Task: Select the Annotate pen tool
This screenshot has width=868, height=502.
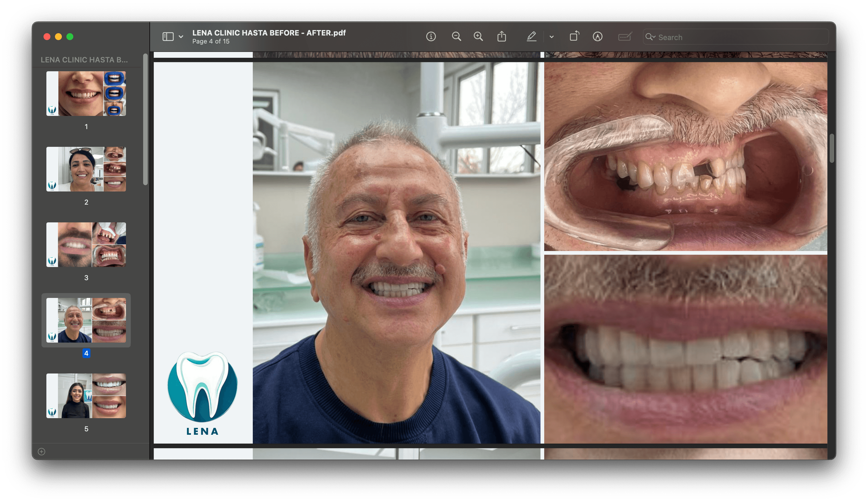Action: tap(598, 37)
